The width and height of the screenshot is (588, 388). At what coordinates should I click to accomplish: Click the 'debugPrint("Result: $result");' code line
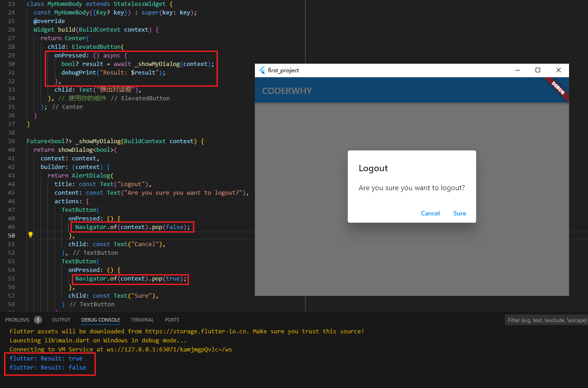point(114,72)
